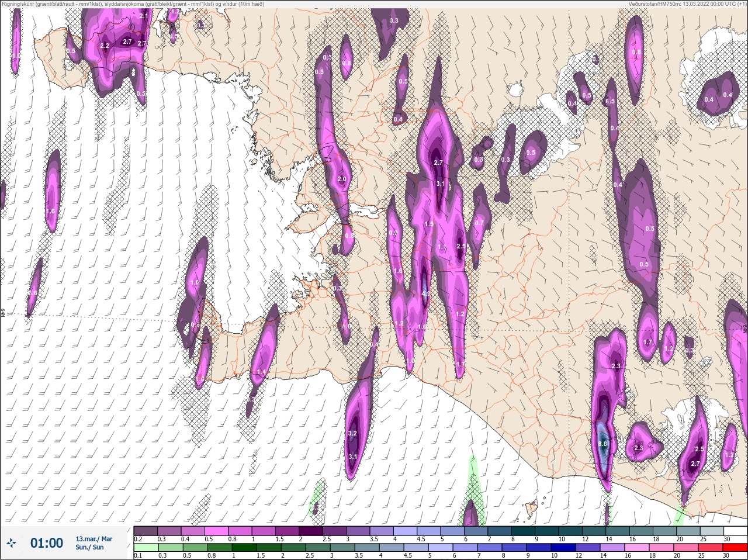Click the 2.0 precipitation value on the map
Image resolution: width=748 pixels, height=560 pixels.
[342, 179]
